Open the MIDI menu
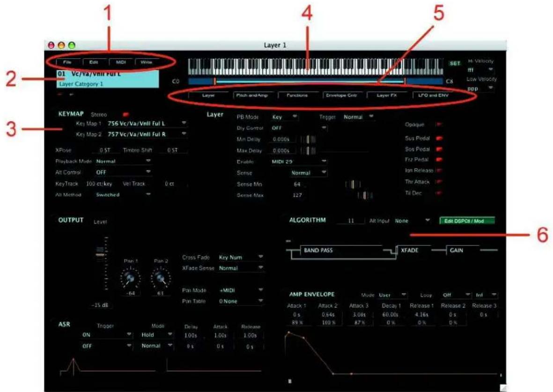Screen dimensions: 553x392 [121, 62]
